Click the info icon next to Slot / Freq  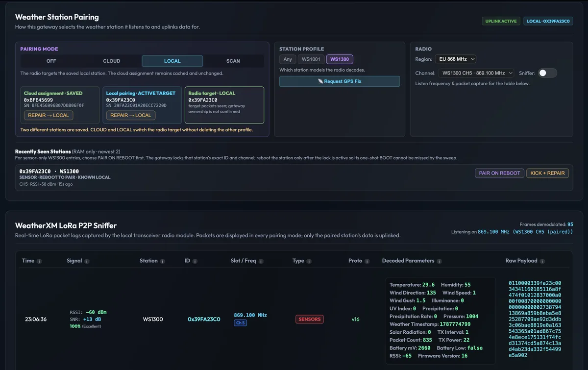click(x=261, y=261)
